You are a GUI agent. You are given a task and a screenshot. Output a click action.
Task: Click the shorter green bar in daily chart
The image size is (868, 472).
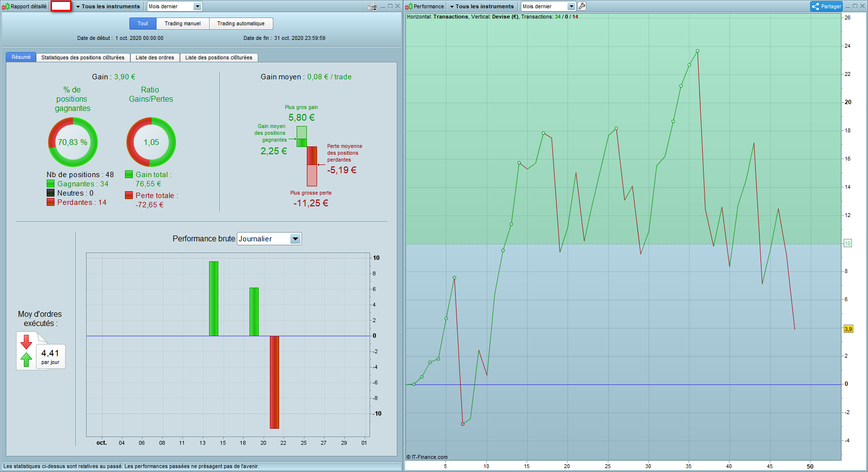(254, 311)
